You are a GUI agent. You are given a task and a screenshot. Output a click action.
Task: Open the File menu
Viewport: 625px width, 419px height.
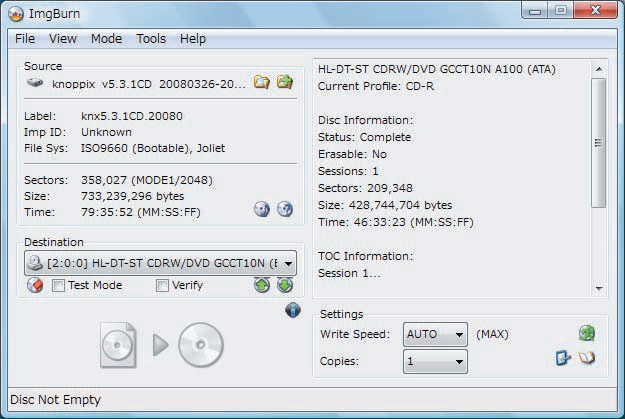pos(25,39)
